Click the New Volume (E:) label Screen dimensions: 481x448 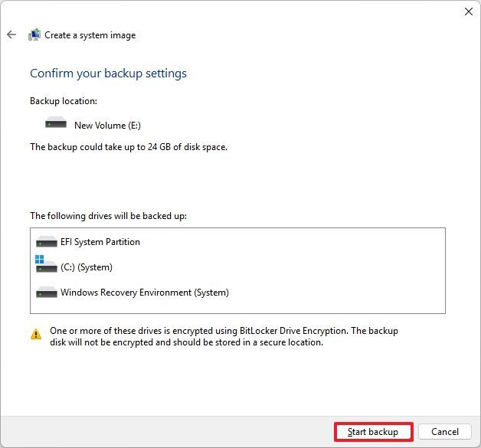[107, 125]
